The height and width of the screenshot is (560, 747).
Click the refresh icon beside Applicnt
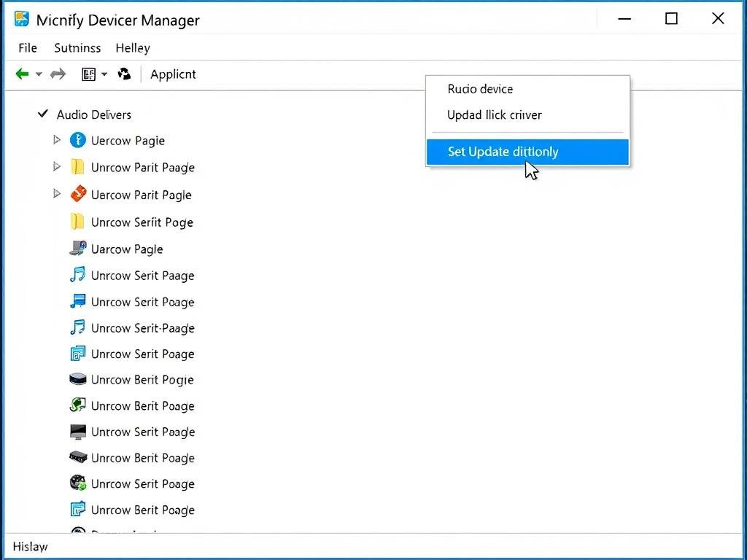(x=125, y=74)
